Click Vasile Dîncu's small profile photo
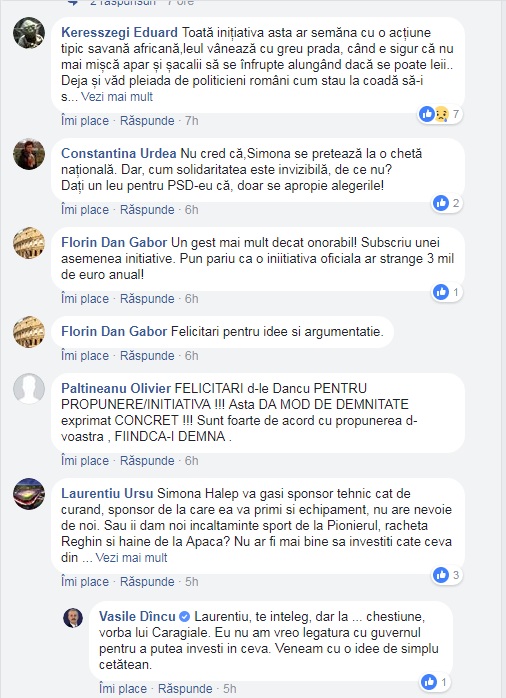Screen dimensions: 506x698 73,618
